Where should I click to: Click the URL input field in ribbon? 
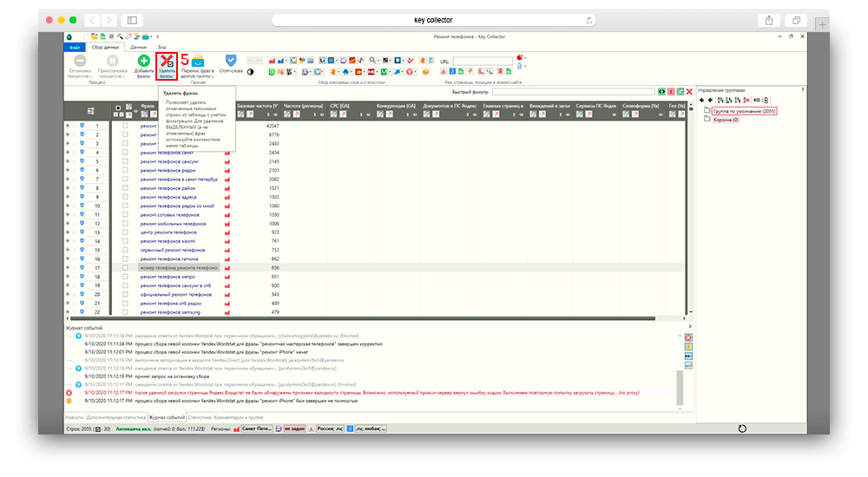(x=483, y=61)
